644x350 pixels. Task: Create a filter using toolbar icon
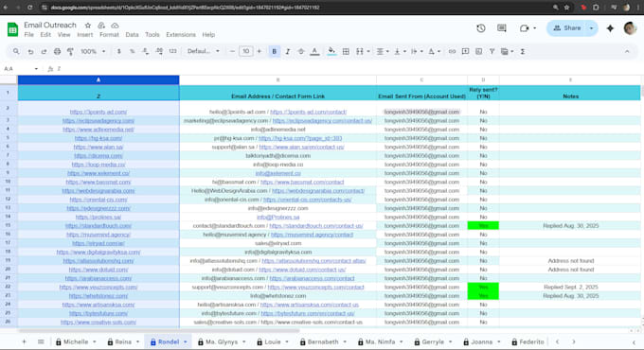pyautogui.click(x=492, y=51)
